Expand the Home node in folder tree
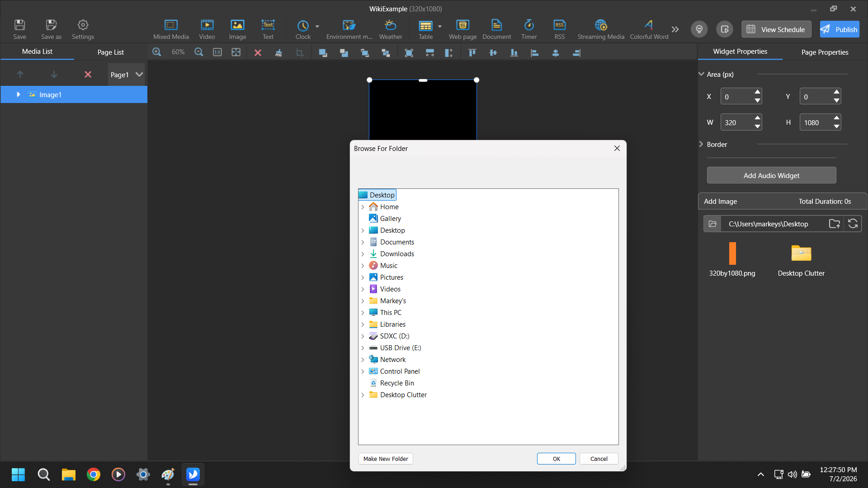Viewport: 868px width, 488px height. click(x=363, y=207)
